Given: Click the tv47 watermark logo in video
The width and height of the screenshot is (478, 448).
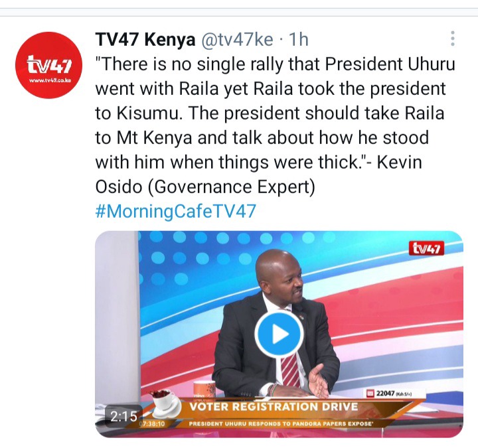Looking at the screenshot, I should pos(426,248).
